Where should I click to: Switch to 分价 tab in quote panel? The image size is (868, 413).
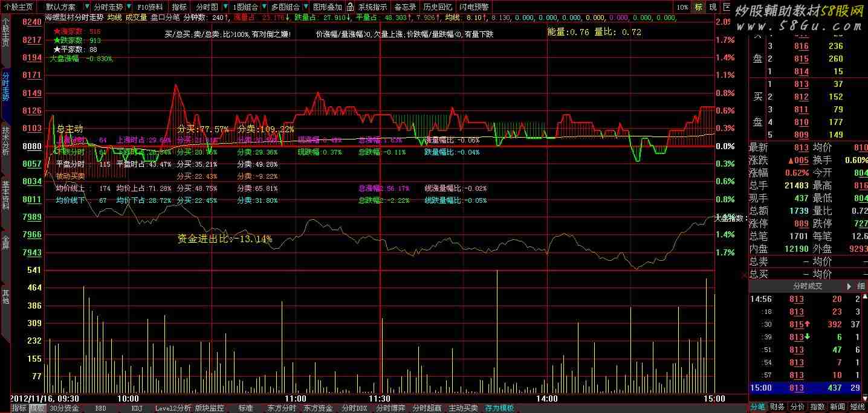coord(798,408)
